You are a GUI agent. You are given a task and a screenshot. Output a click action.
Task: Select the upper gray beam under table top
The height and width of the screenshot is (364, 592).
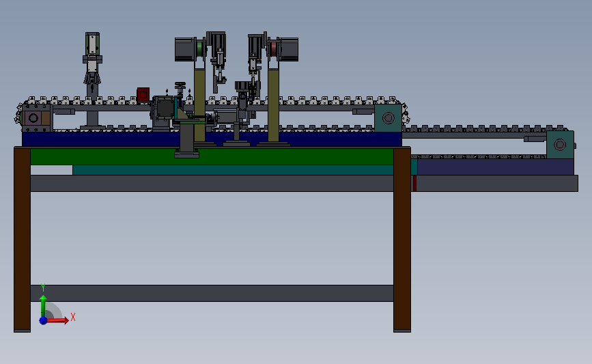click(x=212, y=183)
